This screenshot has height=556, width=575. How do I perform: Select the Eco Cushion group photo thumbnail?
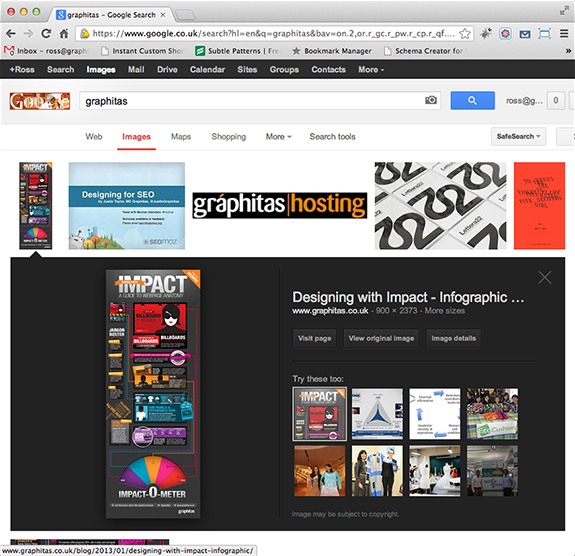[492, 414]
